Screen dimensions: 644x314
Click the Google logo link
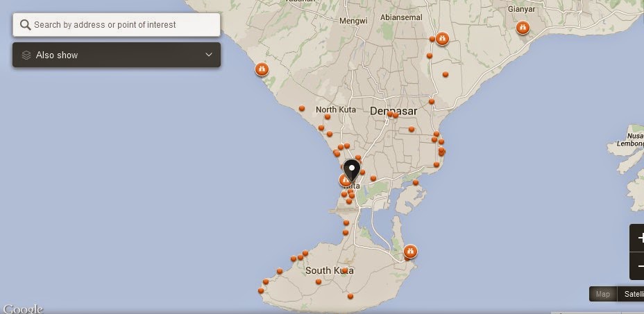[x=23, y=308]
